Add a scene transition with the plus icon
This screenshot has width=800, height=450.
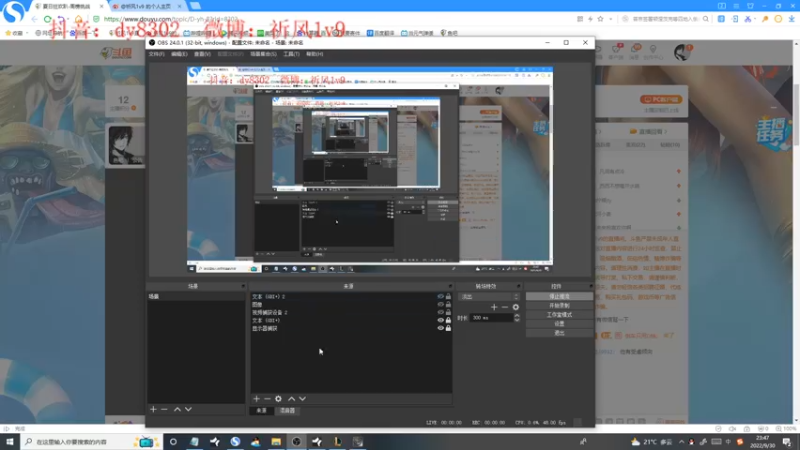click(x=494, y=307)
